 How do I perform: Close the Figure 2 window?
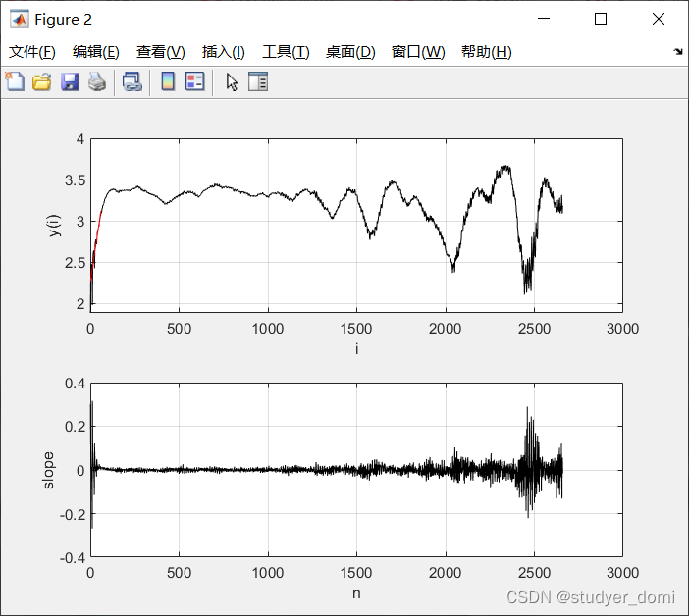tap(659, 19)
